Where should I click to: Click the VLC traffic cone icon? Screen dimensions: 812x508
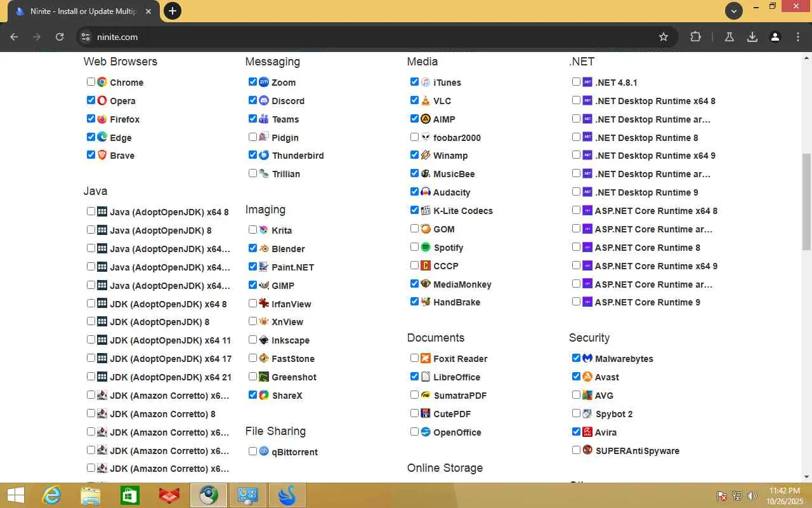pyautogui.click(x=426, y=100)
